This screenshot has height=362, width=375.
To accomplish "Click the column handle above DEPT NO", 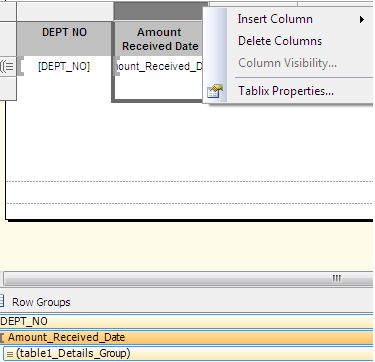I will coord(64,11).
